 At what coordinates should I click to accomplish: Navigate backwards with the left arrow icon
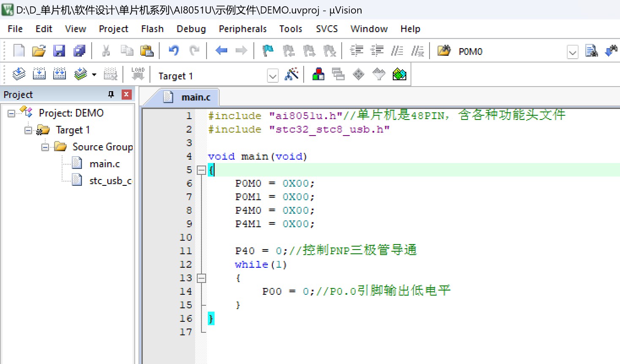coord(221,51)
